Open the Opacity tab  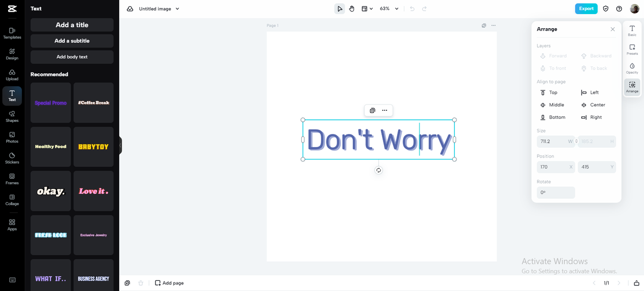tap(632, 68)
